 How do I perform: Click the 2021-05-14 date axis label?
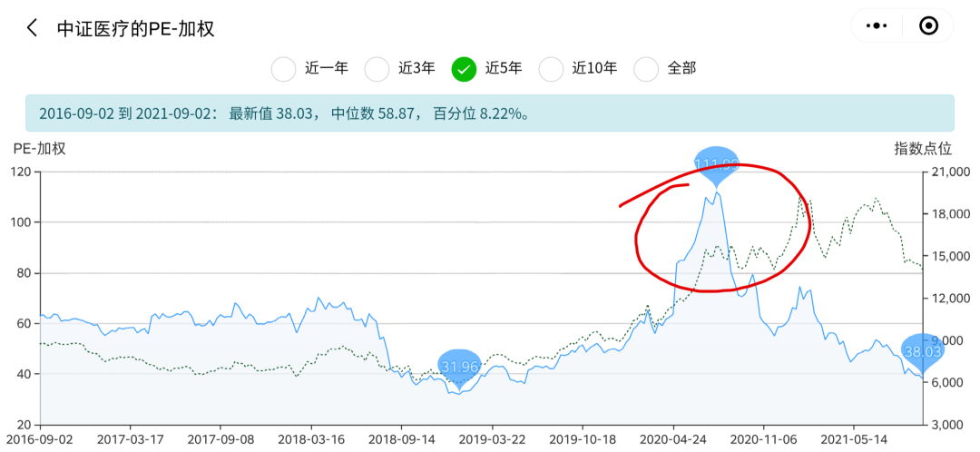coord(853,438)
